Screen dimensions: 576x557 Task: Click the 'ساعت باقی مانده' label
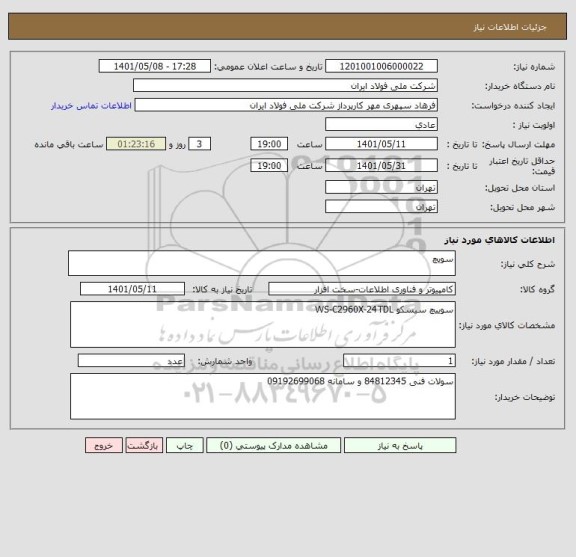tap(69, 144)
